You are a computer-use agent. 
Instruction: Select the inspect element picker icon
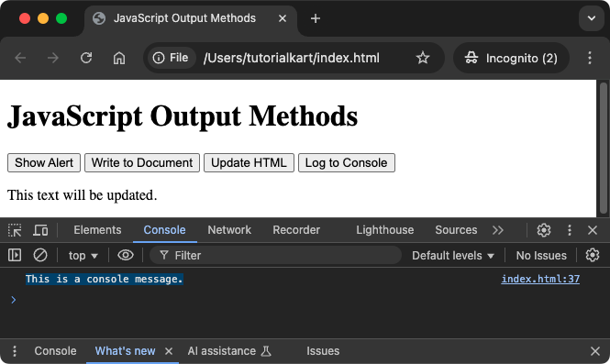tap(15, 230)
